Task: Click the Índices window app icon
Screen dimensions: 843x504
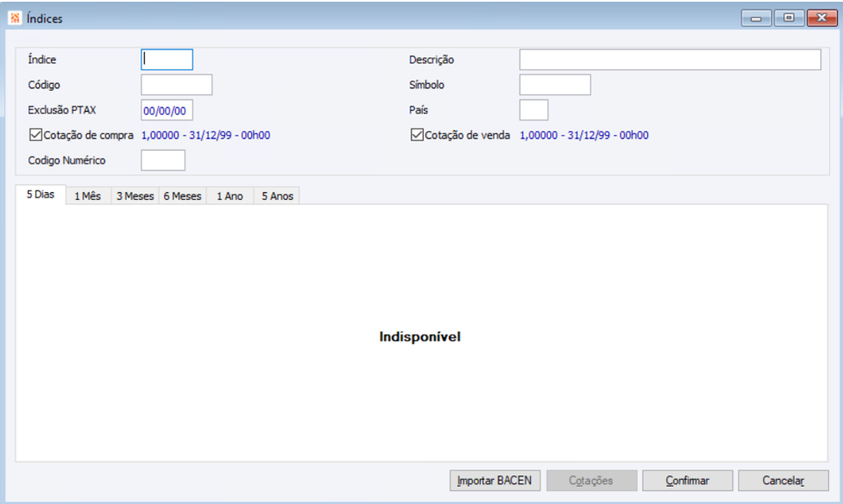Action: point(15,18)
